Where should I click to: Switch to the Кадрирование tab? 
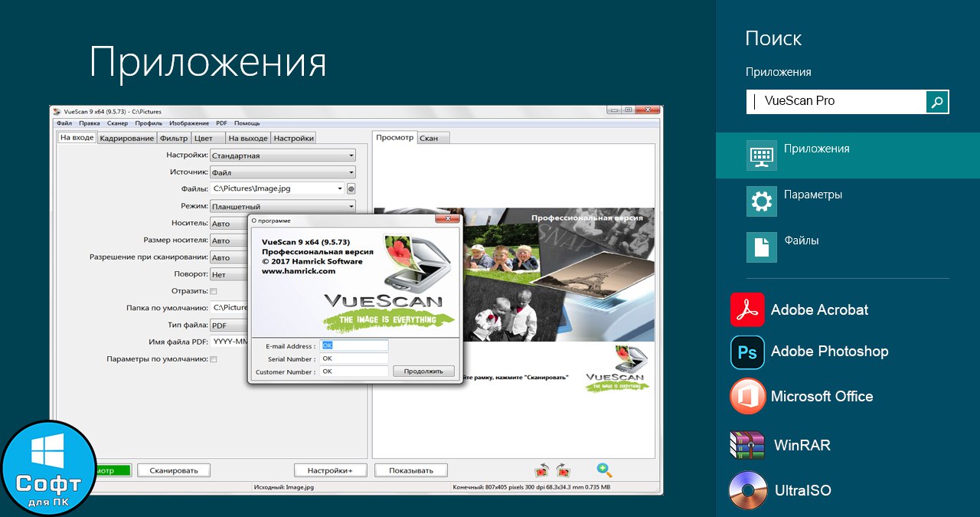[126, 138]
